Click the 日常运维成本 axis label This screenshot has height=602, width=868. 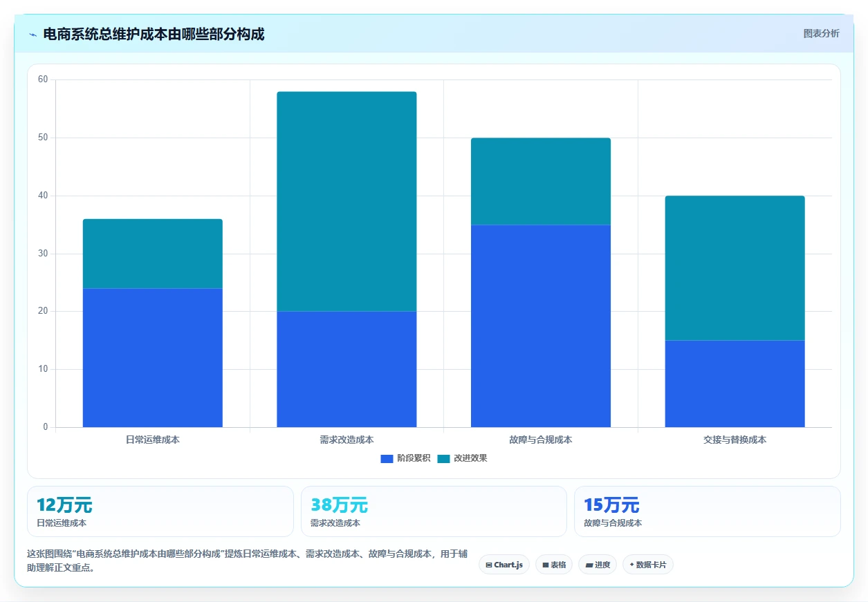pos(153,440)
